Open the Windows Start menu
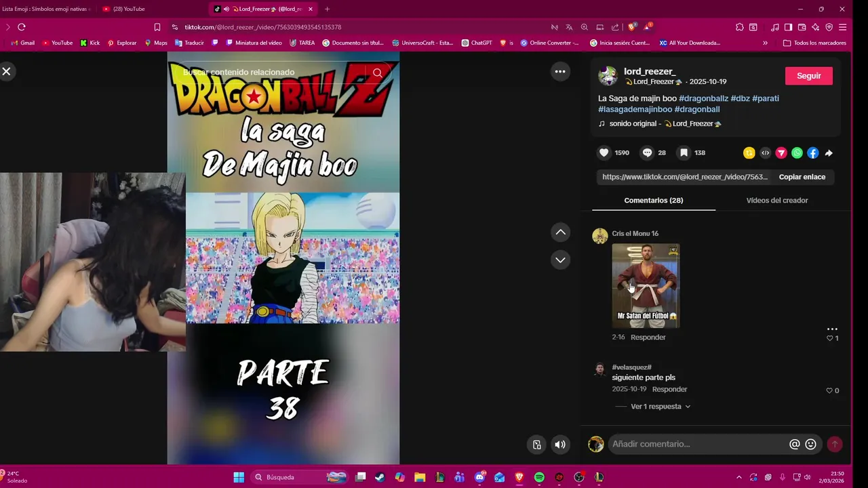This screenshot has height=488, width=868. point(239,477)
